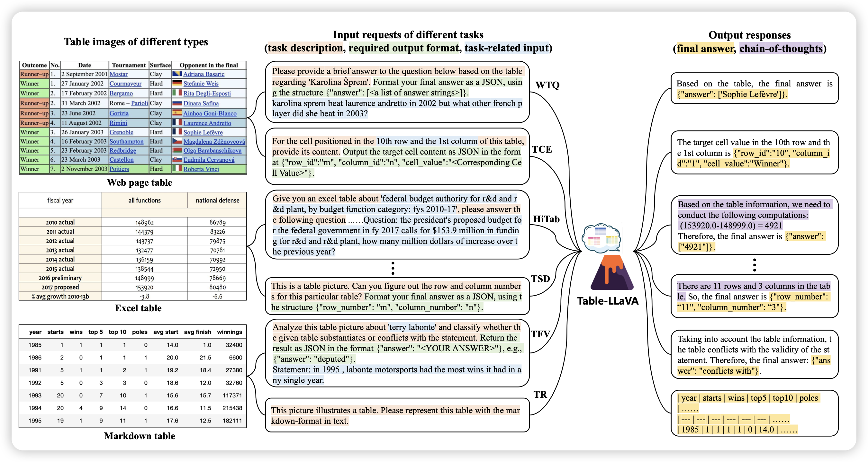Click the 'Opponent in the final' column header
The image size is (868, 462).
coord(209,65)
